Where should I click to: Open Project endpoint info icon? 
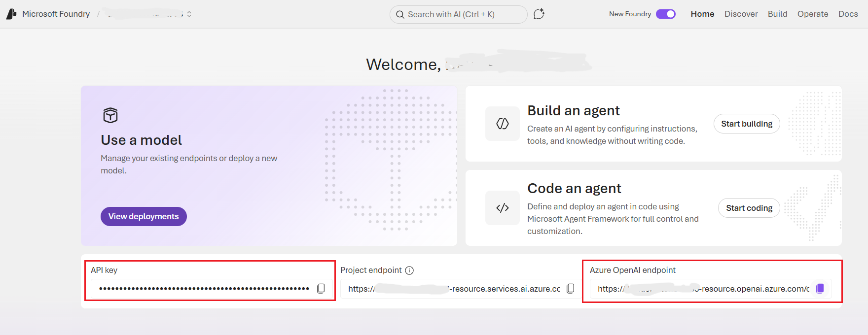point(409,270)
